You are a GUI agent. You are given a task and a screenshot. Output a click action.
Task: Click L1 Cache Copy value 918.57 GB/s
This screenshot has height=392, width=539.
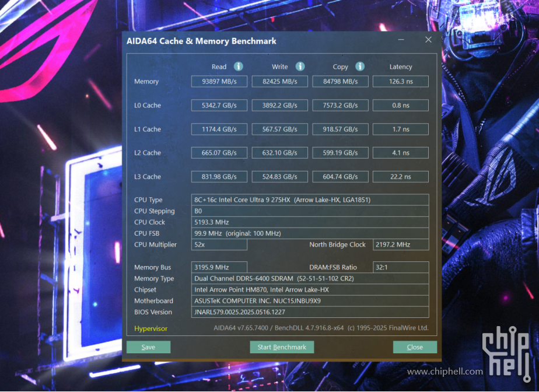(340, 129)
